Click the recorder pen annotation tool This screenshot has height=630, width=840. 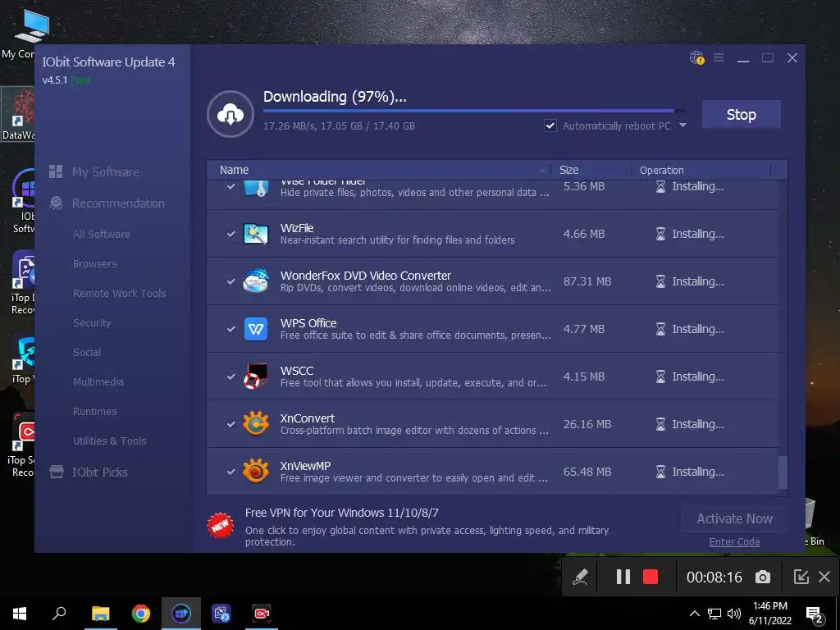click(580, 577)
